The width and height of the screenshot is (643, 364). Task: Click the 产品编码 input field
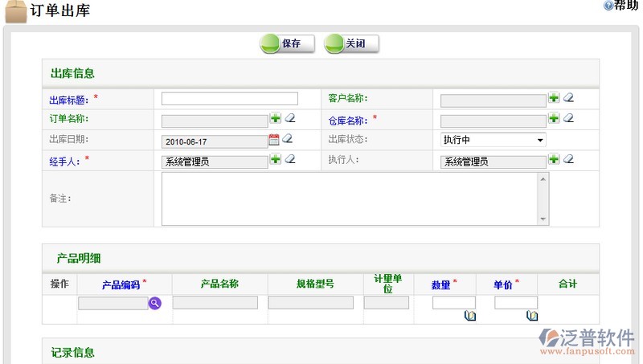[x=113, y=304]
